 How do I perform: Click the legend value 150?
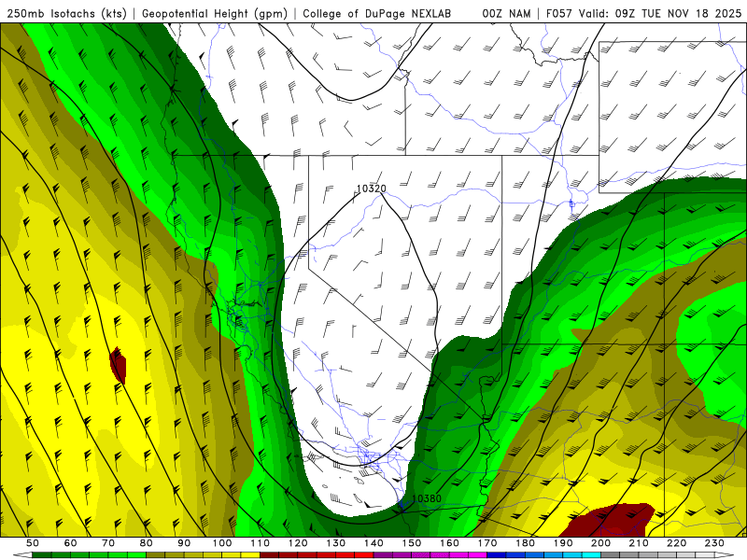pyautogui.click(x=412, y=543)
